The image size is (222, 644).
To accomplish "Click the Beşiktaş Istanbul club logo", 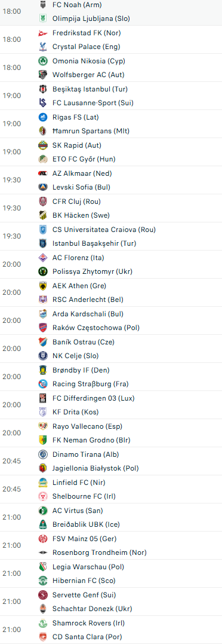I will (42, 88).
